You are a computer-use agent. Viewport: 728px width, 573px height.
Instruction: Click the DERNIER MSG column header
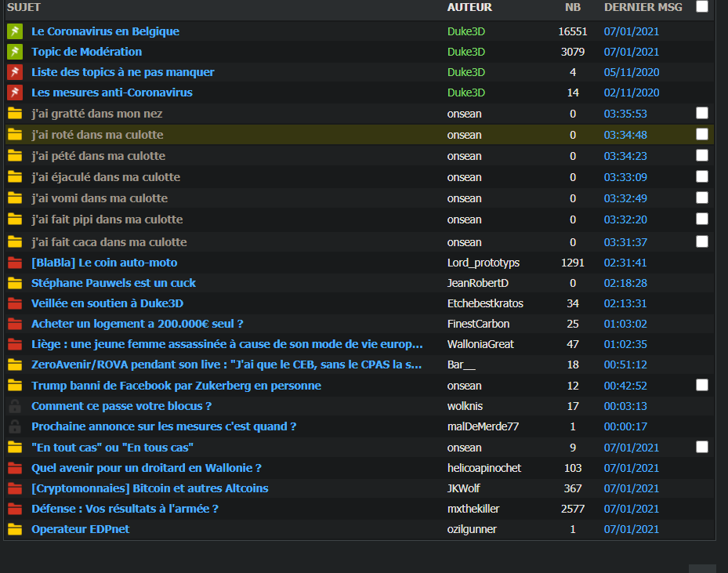[x=643, y=7]
